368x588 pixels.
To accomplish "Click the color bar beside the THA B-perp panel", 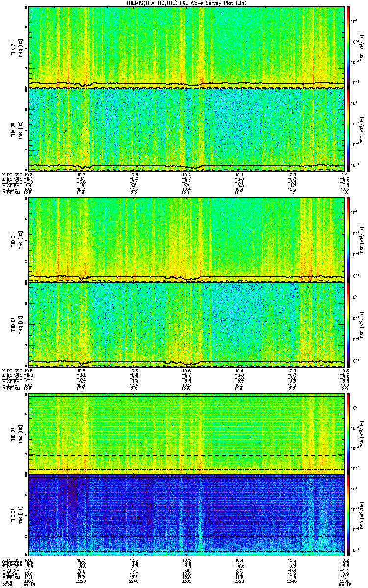I will pyautogui.click(x=348, y=48).
